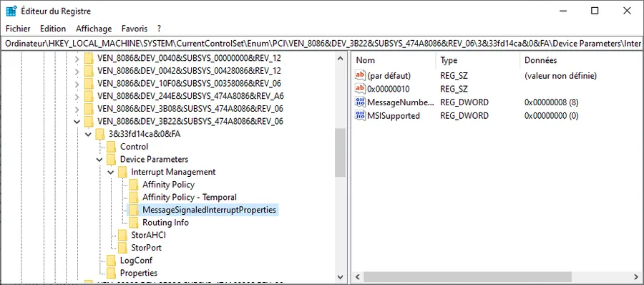Select the Routing Info tree key

pyautogui.click(x=165, y=223)
